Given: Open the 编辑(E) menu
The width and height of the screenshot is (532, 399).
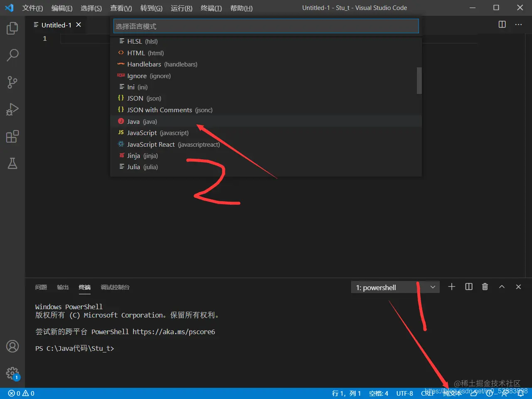Looking at the screenshot, I should (x=62, y=8).
